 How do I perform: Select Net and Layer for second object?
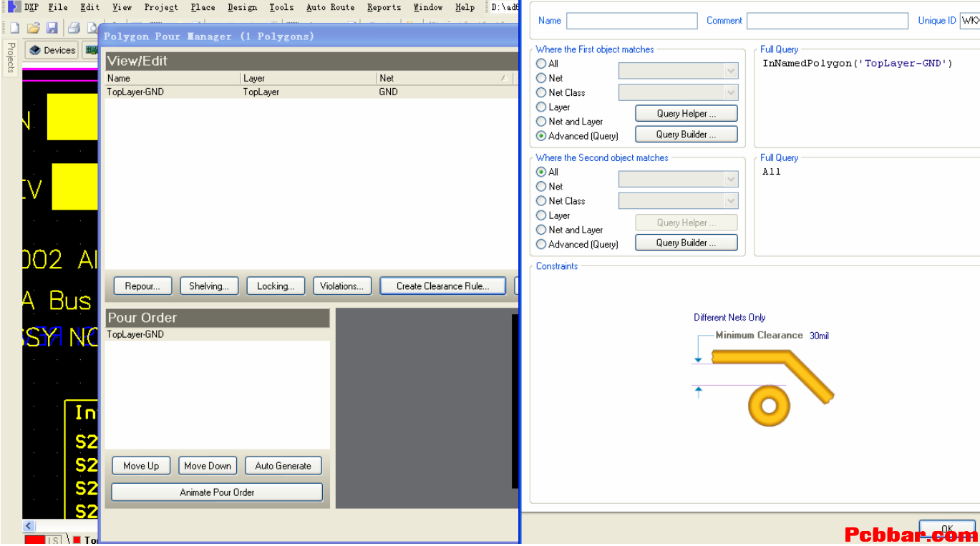pyautogui.click(x=541, y=230)
